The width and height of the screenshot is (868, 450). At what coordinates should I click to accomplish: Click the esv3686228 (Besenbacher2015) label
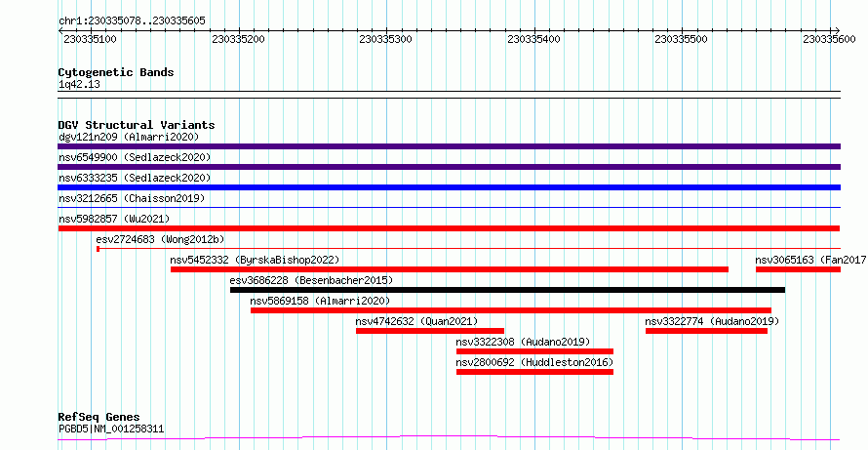click(x=311, y=280)
